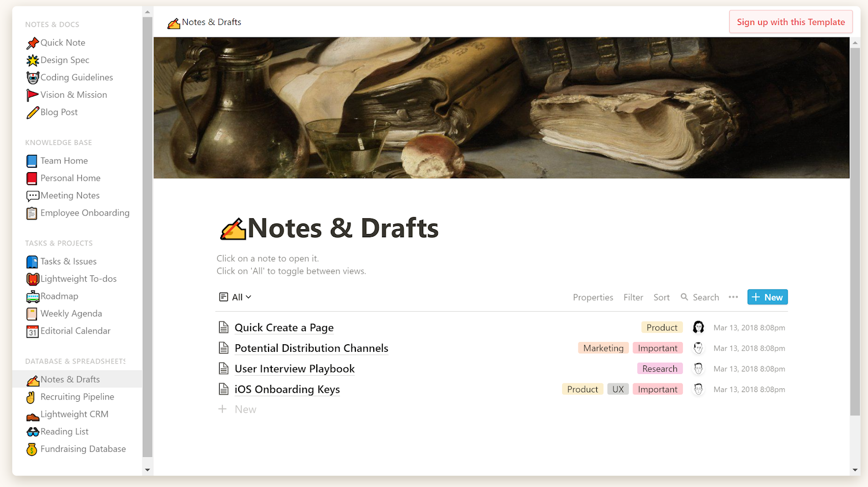868x487 pixels.
Task: Click the Vision & Mission flag icon
Action: (x=33, y=95)
